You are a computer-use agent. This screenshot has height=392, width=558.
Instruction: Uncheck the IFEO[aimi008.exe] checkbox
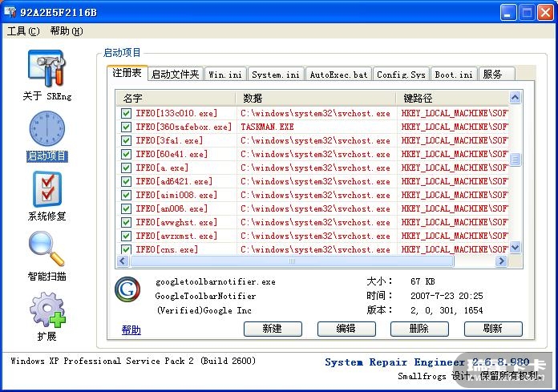126,195
